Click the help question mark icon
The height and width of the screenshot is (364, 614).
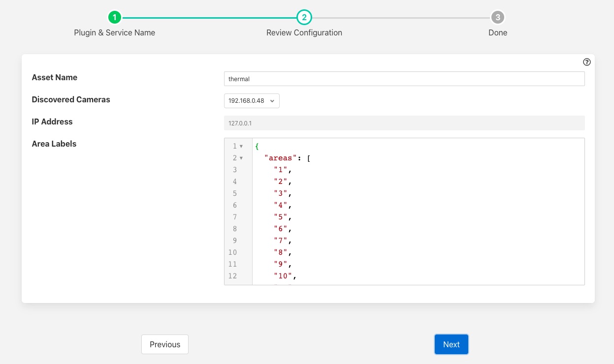[586, 62]
